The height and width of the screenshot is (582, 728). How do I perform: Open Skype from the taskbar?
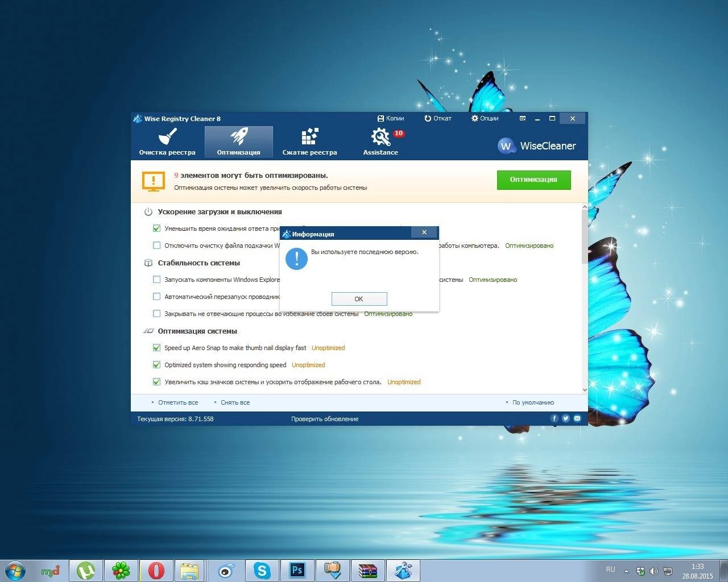point(262,571)
